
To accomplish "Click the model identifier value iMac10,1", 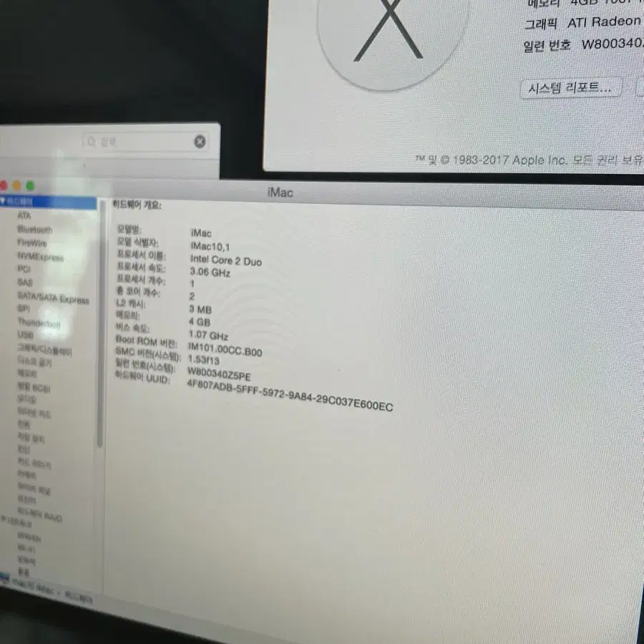I will coord(210,246).
